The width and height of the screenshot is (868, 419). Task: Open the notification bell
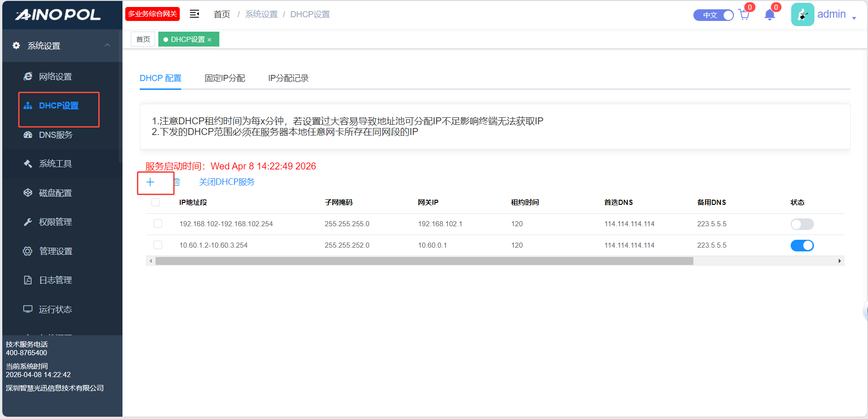coord(769,15)
